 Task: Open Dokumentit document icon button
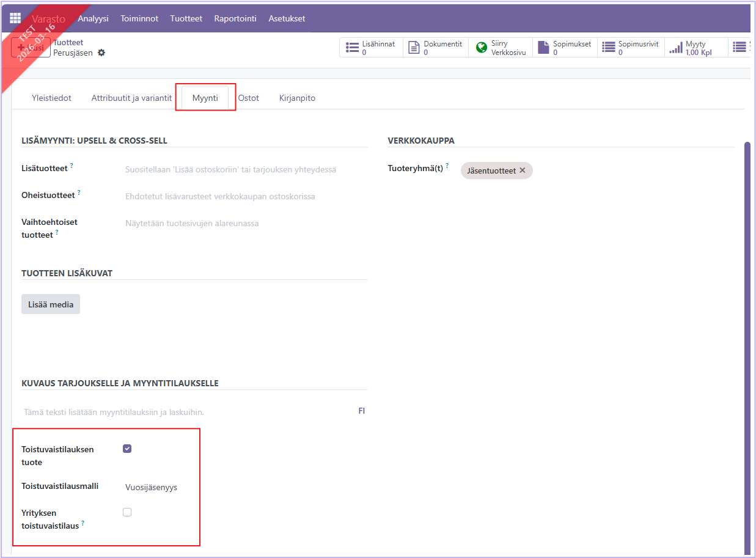coord(414,48)
